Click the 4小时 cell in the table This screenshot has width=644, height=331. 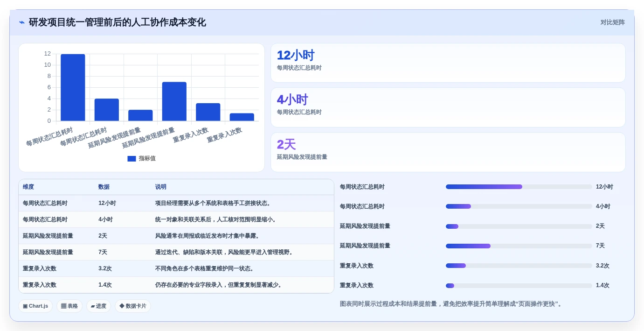point(105,219)
